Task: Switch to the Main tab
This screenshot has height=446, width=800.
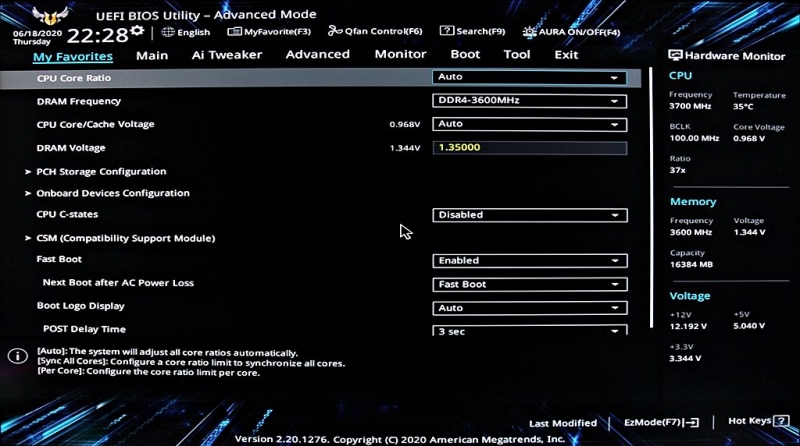Action: [x=152, y=56]
